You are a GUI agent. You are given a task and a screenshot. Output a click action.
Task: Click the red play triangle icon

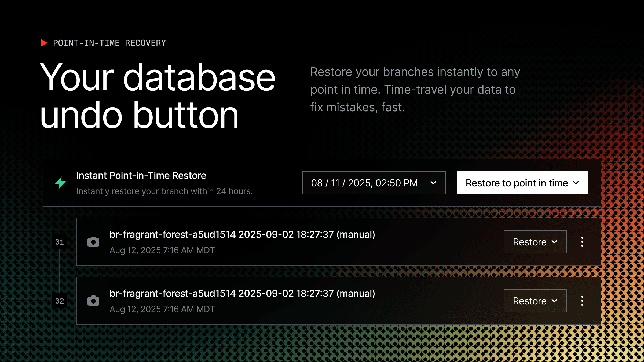tap(44, 43)
